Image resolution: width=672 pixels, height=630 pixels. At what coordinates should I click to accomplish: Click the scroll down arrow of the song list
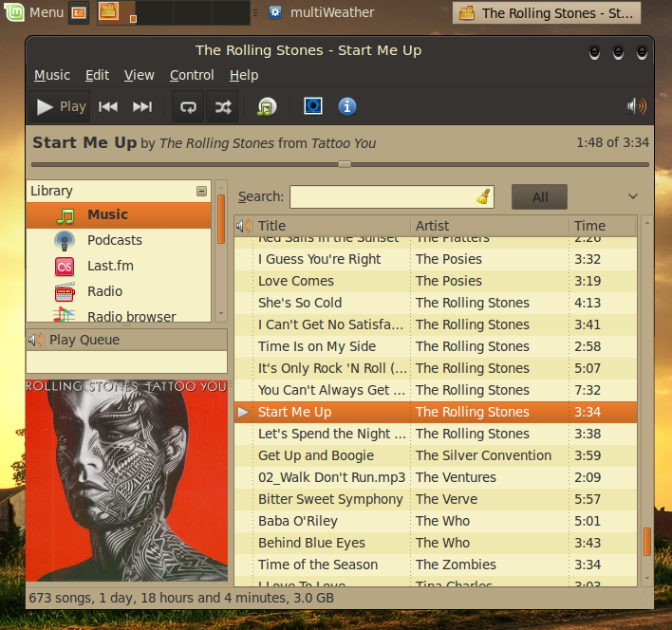tap(647, 578)
